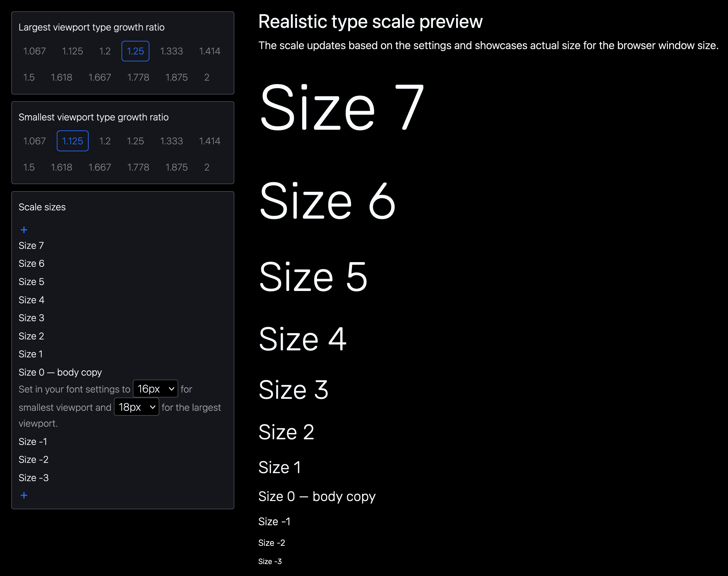
Task: Click the Realistic type scale preview heading
Action: 370,22
